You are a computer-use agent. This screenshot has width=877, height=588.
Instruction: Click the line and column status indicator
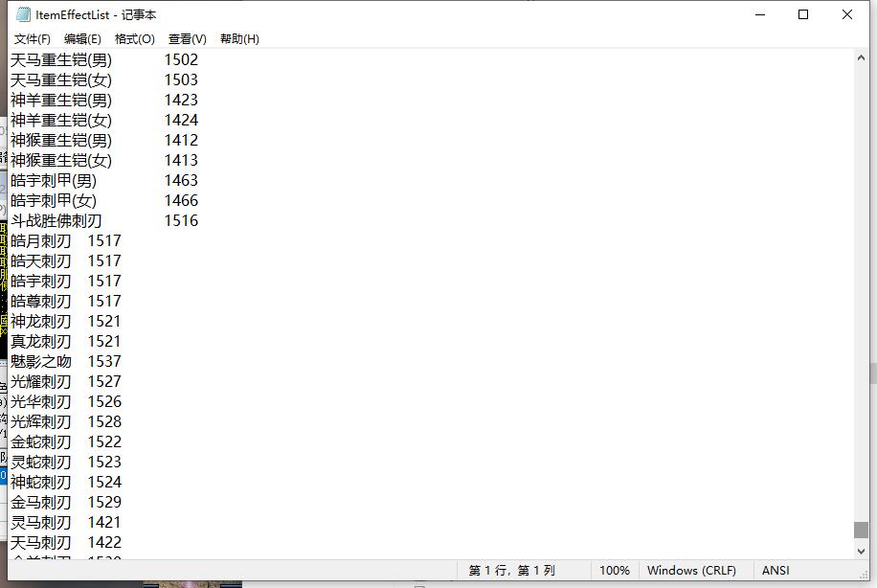pyautogui.click(x=511, y=571)
